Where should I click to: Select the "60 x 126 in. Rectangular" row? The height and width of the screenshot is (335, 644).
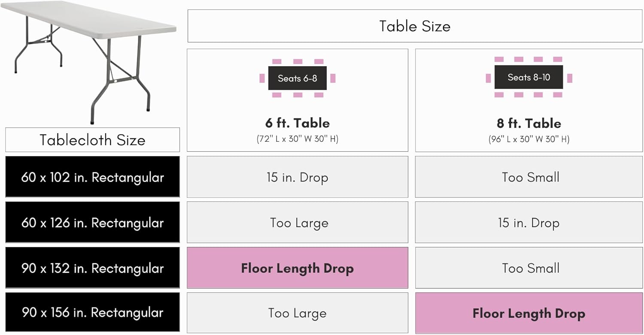(92, 222)
